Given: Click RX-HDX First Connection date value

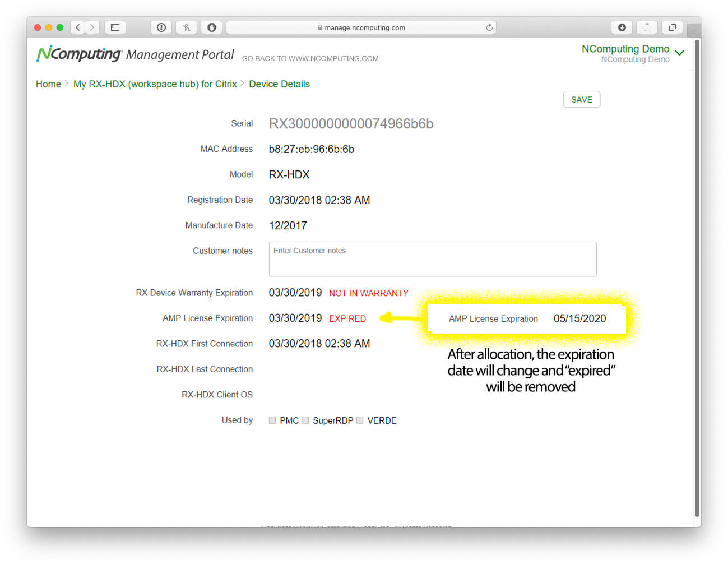Looking at the screenshot, I should 319,344.
